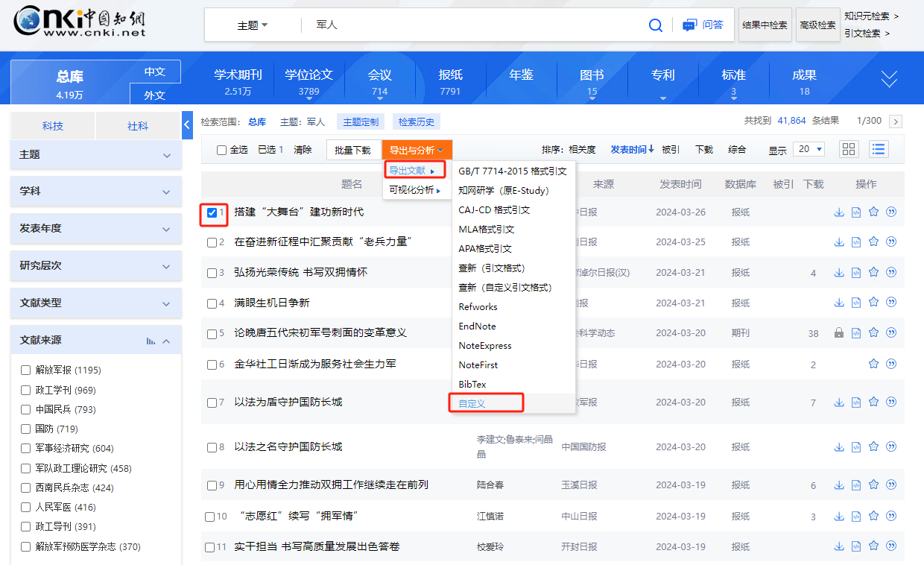Tick the 解放军报 (1195) source filter
The height and width of the screenshot is (565, 924).
pos(26,370)
